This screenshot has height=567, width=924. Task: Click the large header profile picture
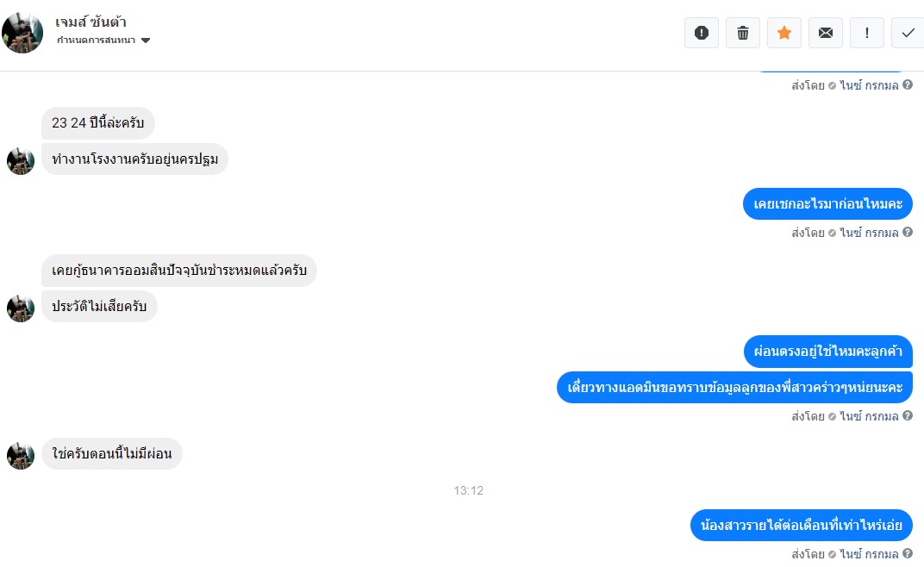(22, 33)
